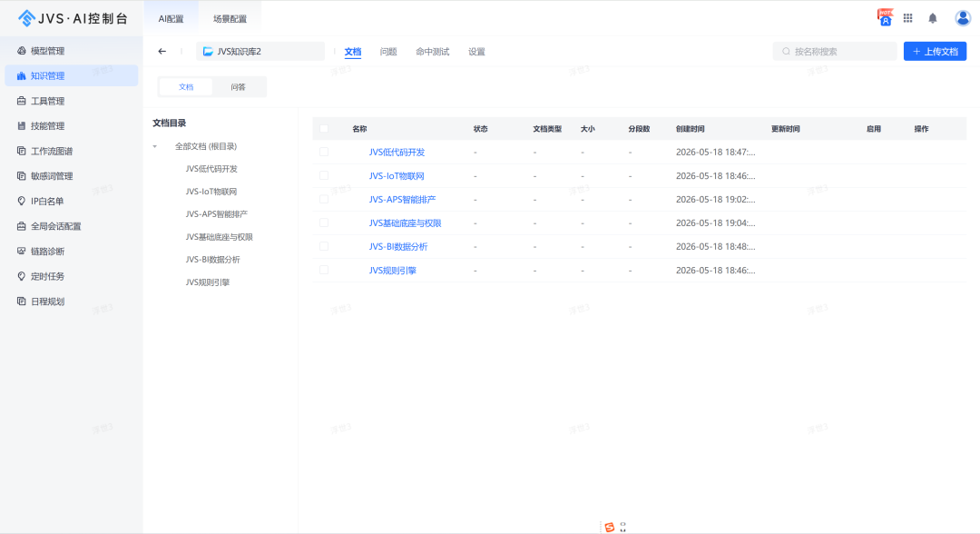Screen dimensions: 980x534
Task: Open the apps grid icon
Action: [908, 18]
